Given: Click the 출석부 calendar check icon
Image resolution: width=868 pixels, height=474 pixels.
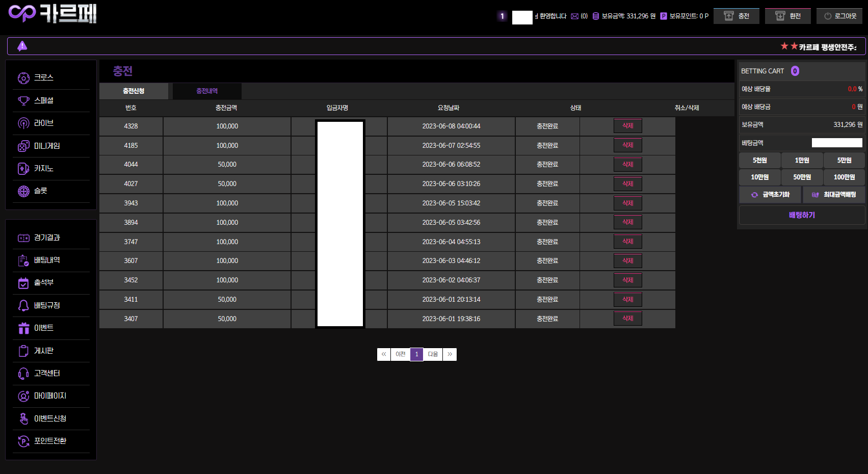Looking at the screenshot, I should (23, 283).
